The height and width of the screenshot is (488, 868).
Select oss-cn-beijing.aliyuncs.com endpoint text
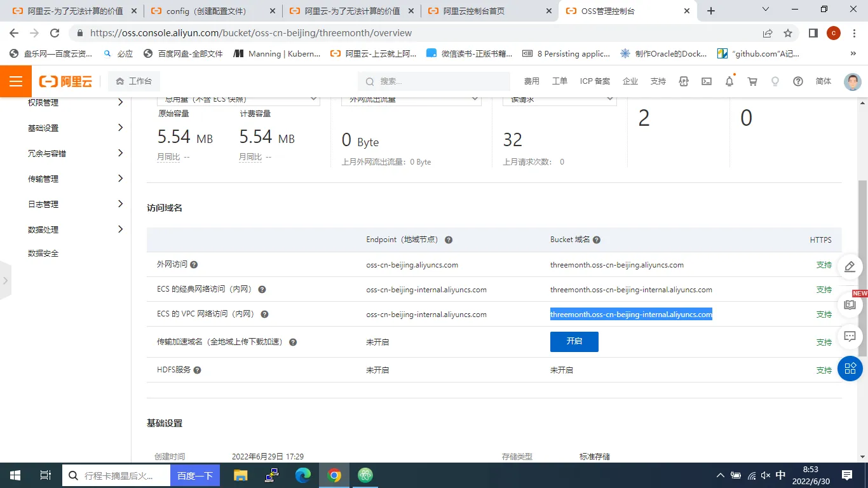412,265
